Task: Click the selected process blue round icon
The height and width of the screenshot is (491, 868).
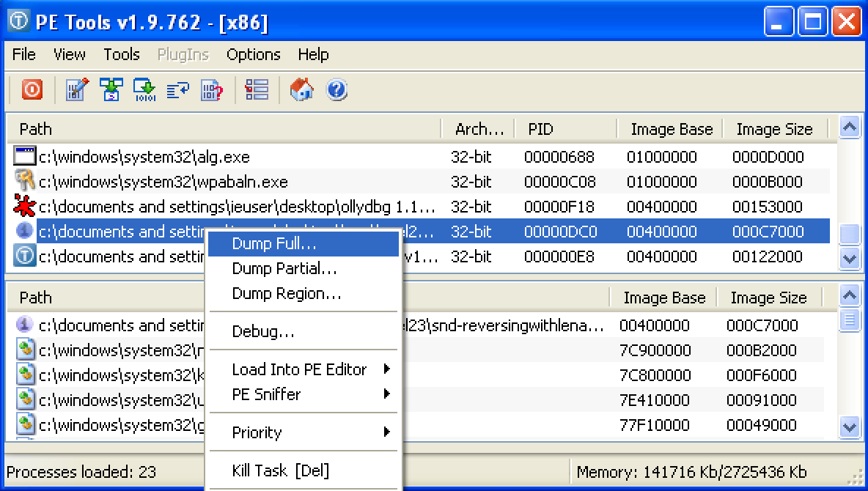Action: pyautogui.click(x=24, y=231)
